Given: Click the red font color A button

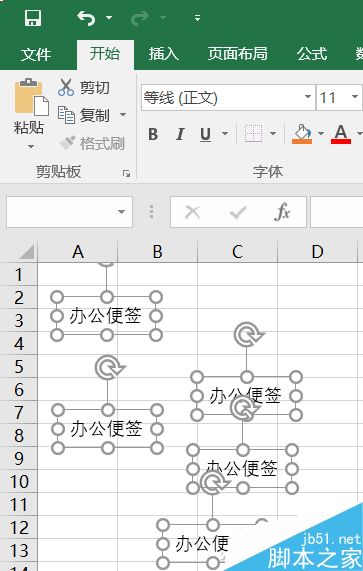Looking at the screenshot, I should coord(341,134).
